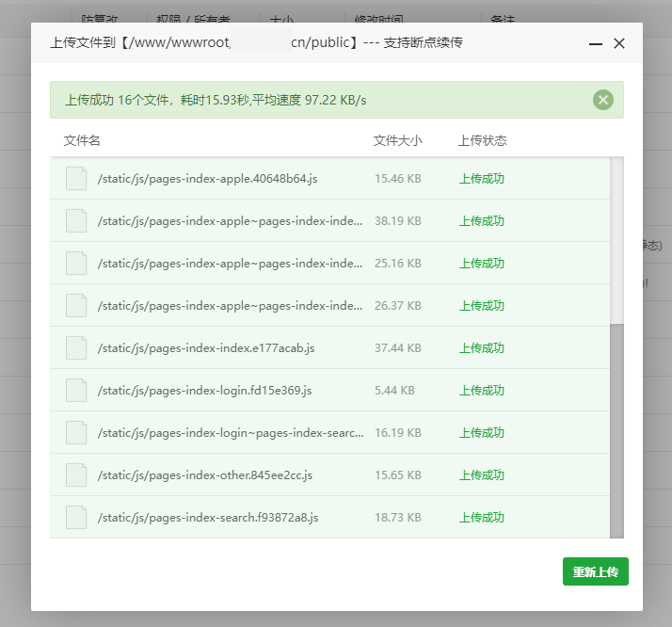Viewport: 672px width, 627px height.
Task: Select the pages-index-apple.40648b64.js file name
Action: point(207,179)
